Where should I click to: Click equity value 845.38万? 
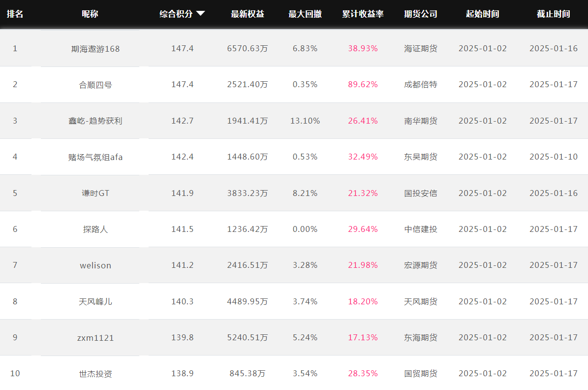tap(248, 373)
